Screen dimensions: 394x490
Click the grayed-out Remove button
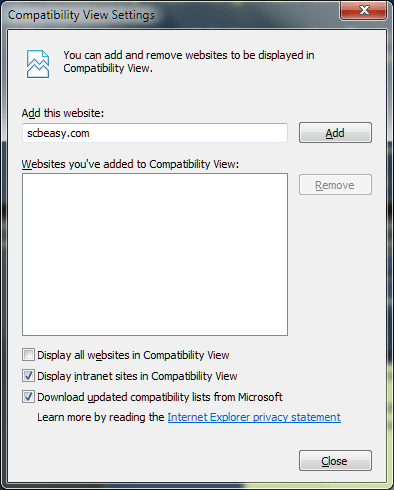coord(335,185)
